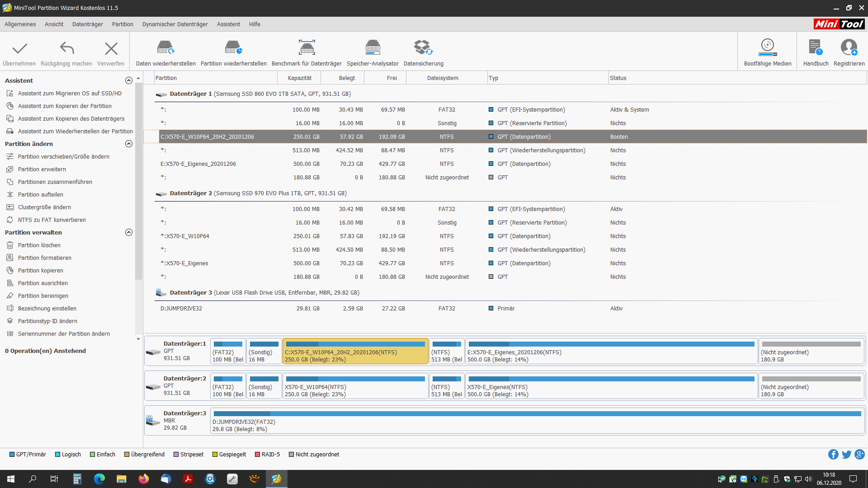Launch Partition wiederherstellen tool
Viewport: 868px width, 488px height.
(233, 47)
